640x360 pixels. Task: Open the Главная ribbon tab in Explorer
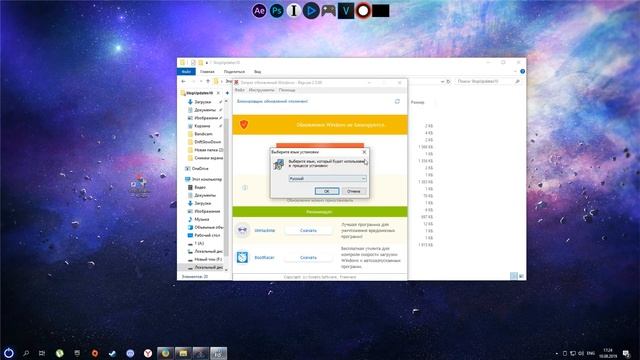(207, 72)
